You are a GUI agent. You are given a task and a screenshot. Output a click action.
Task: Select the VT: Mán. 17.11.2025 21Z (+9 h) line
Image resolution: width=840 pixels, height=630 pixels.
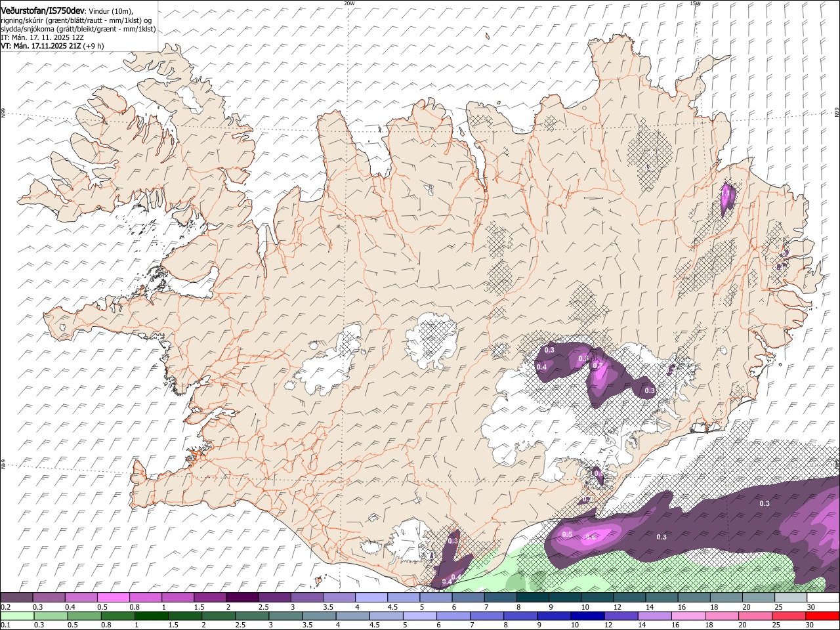tap(52, 46)
